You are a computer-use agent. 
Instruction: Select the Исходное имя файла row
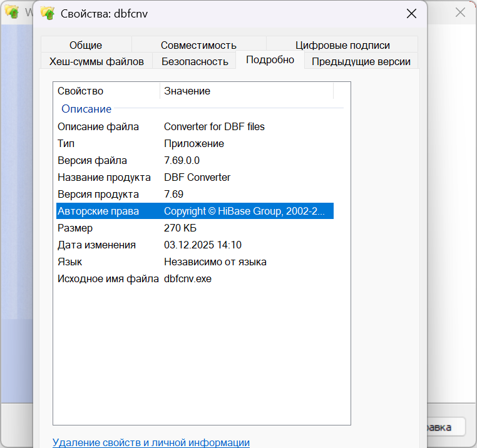[x=195, y=278]
